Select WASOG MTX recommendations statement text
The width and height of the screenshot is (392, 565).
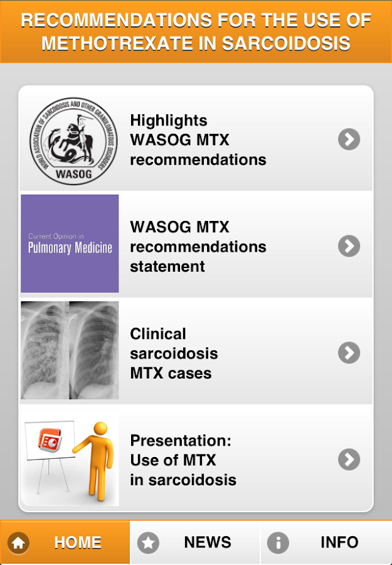pyautogui.click(x=198, y=247)
